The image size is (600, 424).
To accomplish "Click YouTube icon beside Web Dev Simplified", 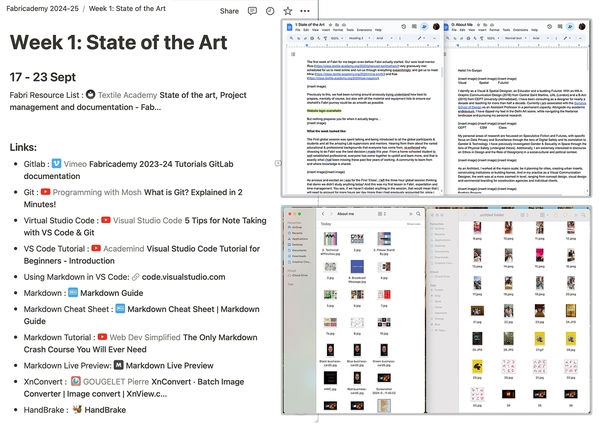I will tap(102, 337).
